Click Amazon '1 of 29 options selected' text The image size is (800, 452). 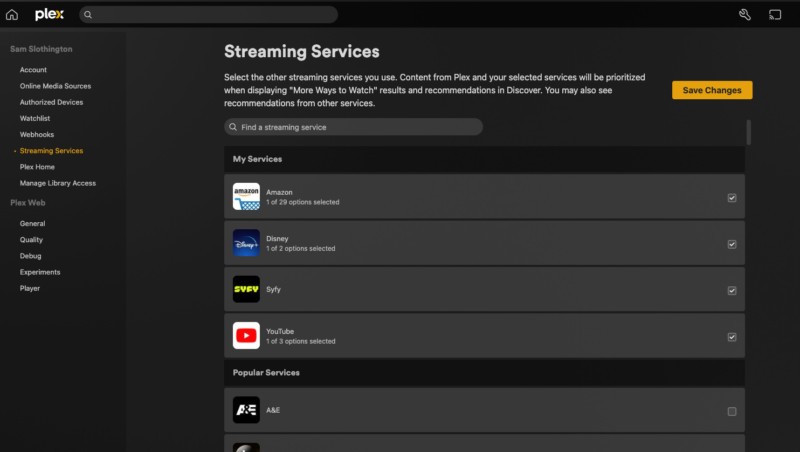click(303, 203)
